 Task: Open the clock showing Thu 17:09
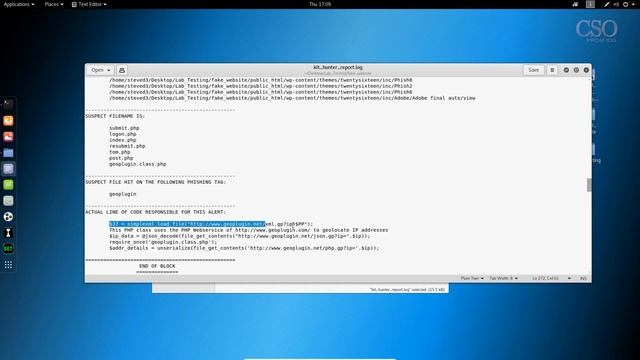[x=320, y=4]
